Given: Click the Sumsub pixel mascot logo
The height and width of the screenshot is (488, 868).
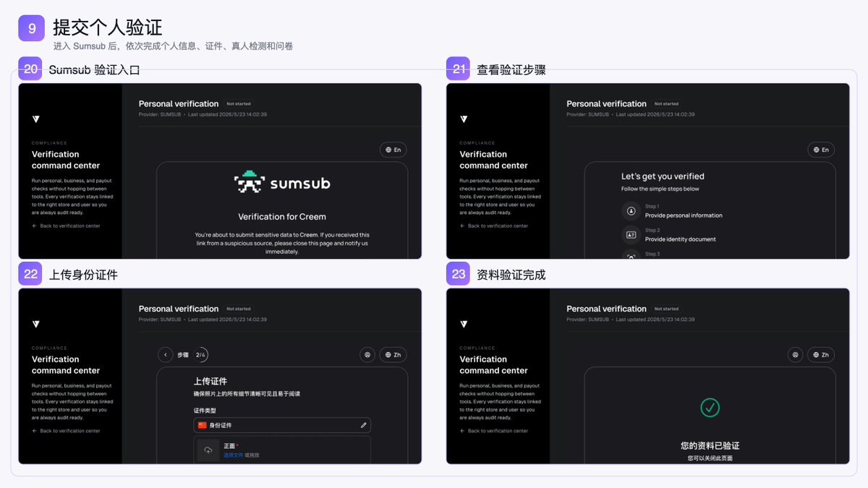Looking at the screenshot, I should click(250, 183).
